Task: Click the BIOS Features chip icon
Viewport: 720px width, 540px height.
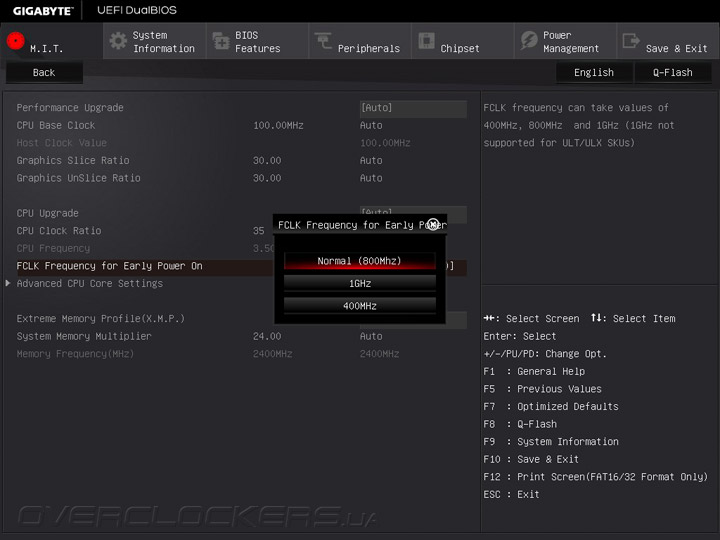Action: (221, 41)
